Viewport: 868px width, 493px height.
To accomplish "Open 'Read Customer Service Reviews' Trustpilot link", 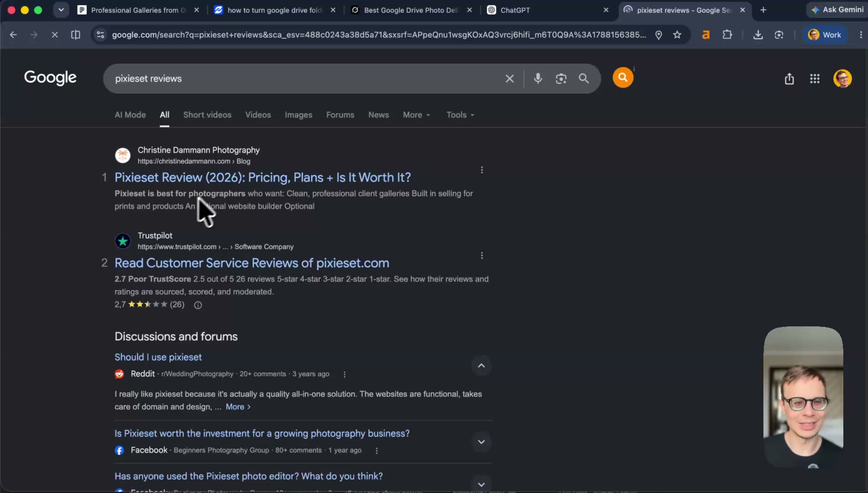I will [x=252, y=263].
